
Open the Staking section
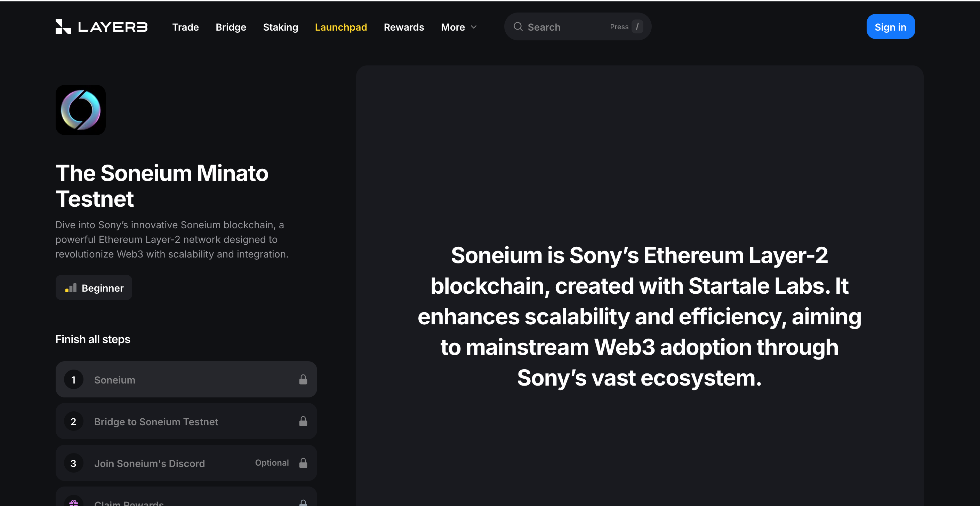pos(280,27)
